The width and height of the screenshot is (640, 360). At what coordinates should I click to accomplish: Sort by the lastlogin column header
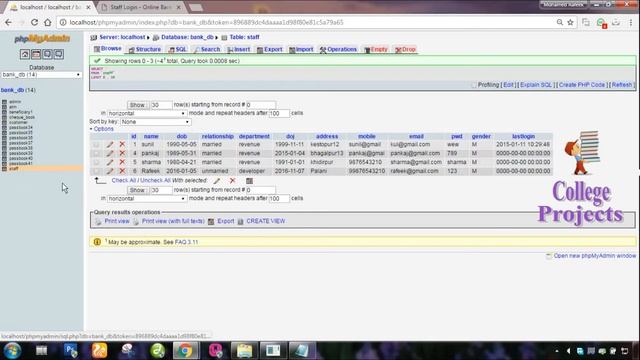coord(523,136)
